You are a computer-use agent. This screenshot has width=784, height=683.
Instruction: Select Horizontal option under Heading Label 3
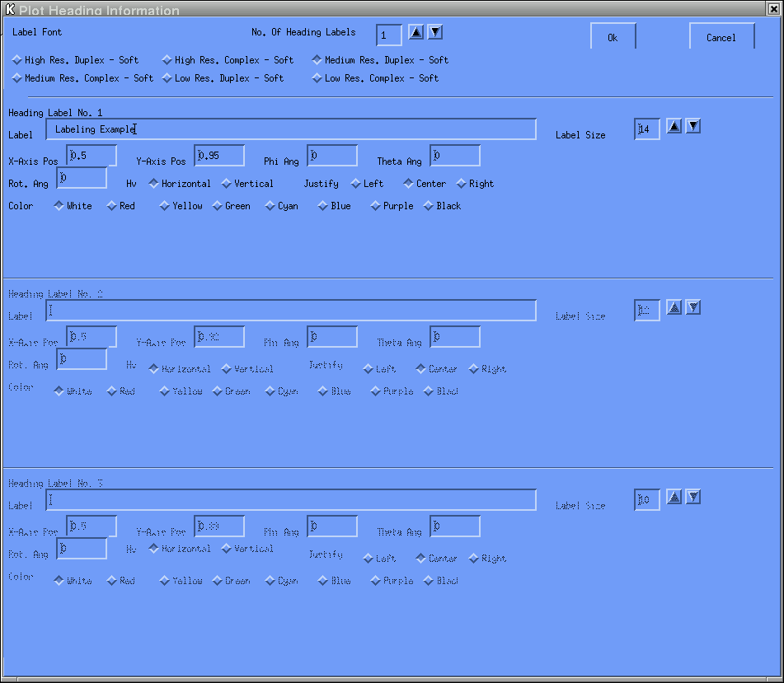tap(180, 549)
